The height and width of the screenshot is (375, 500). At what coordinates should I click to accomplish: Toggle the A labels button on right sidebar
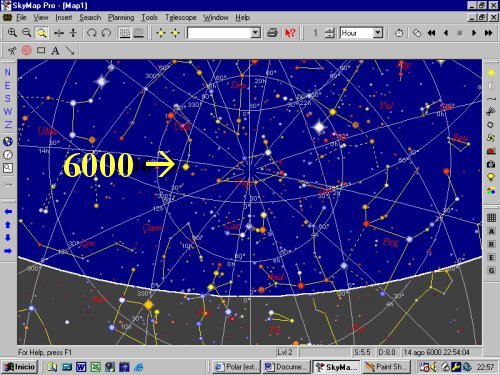[x=491, y=231]
